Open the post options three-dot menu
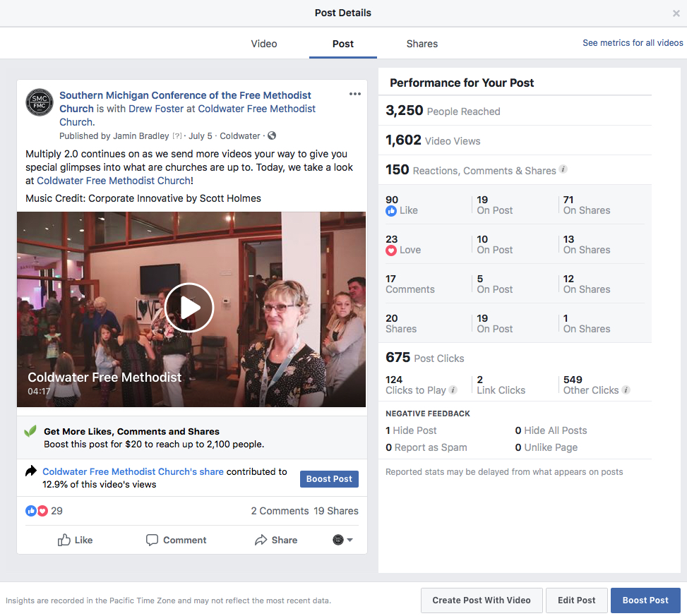This screenshot has width=687, height=616. click(x=355, y=95)
